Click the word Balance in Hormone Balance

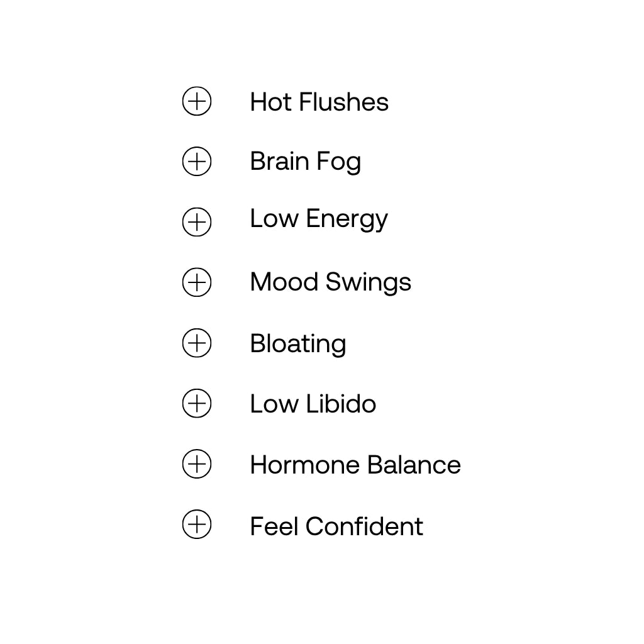pos(414,465)
